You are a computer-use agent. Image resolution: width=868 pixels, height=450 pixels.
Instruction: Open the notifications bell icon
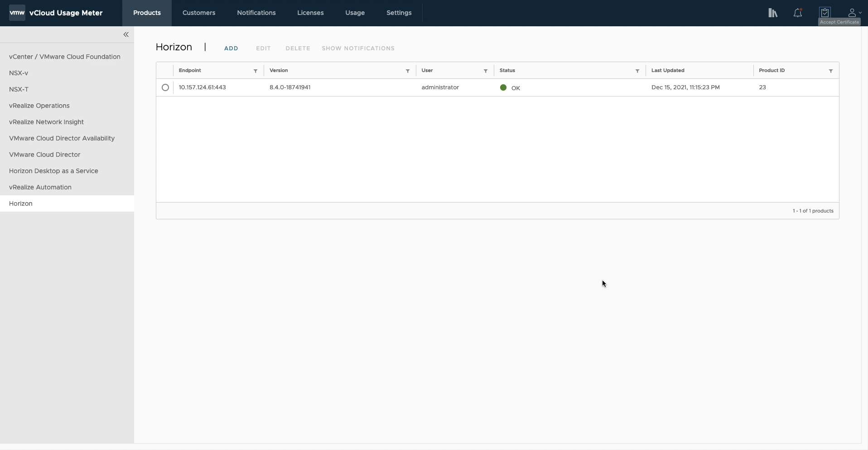pos(798,13)
